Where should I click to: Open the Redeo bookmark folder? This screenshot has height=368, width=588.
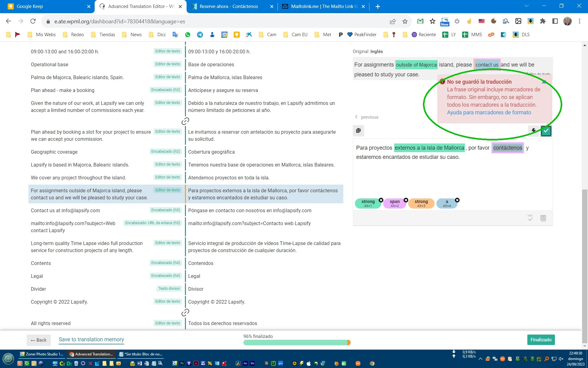[x=73, y=35]
